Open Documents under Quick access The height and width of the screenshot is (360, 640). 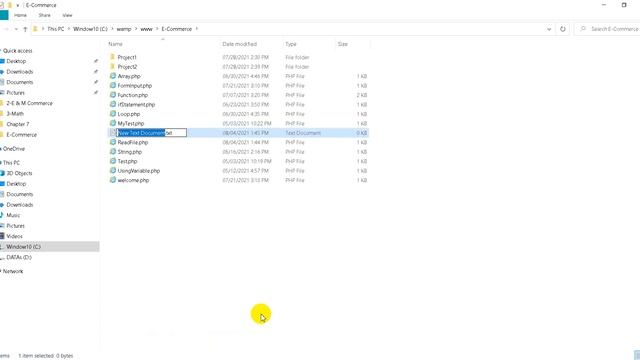(20, 82)
